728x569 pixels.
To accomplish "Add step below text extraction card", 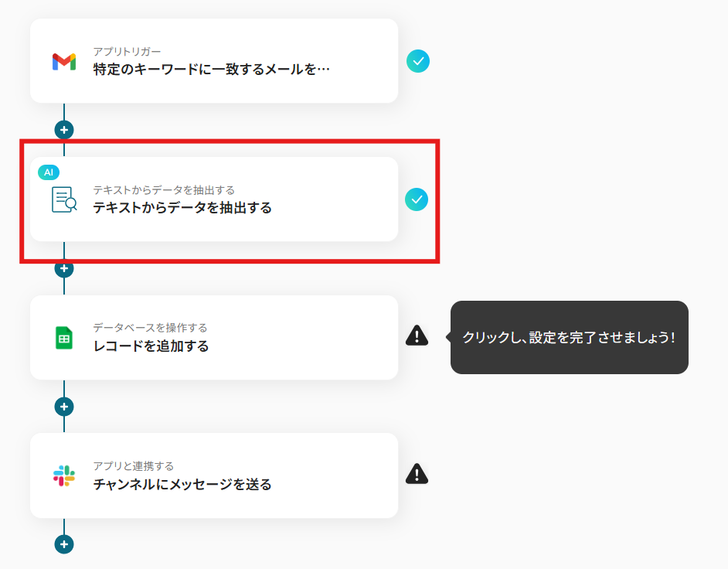I will point(64,268).
